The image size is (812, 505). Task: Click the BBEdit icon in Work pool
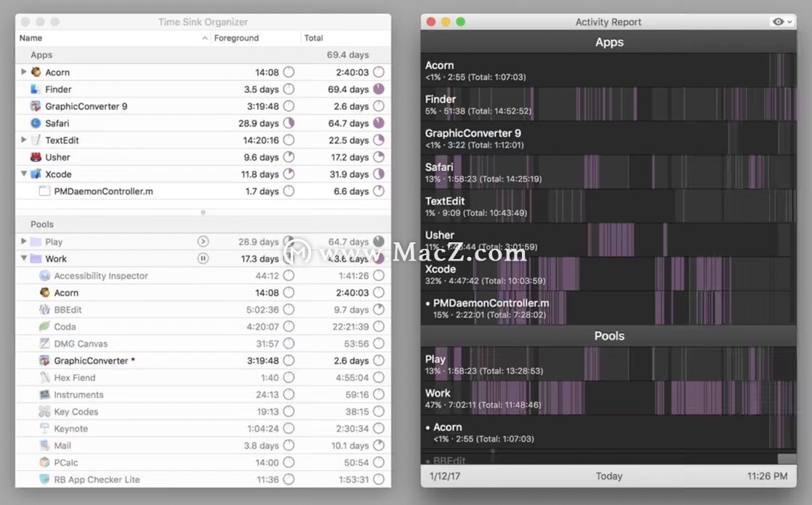(x=44, y=309)
